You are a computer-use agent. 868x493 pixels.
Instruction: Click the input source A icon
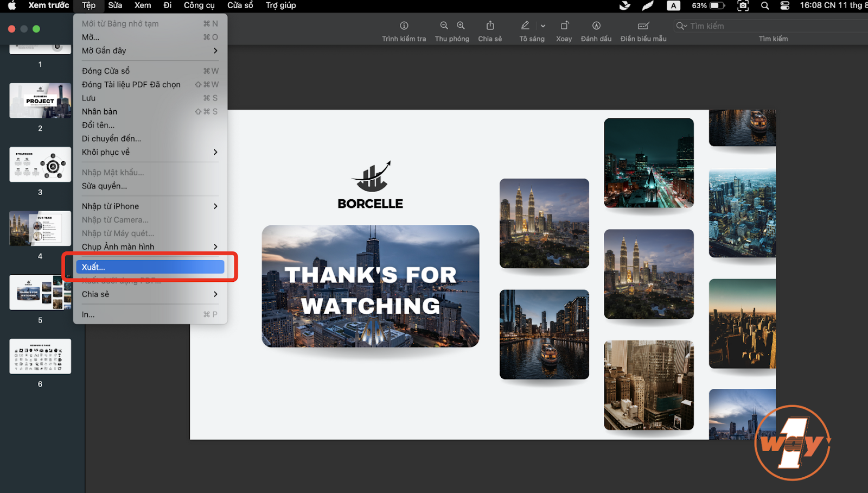673,5
